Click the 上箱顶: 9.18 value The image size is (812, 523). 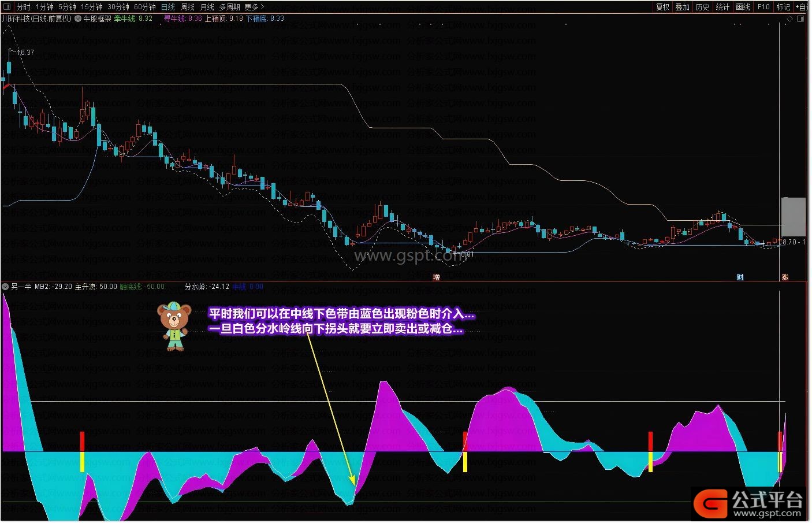pos(224,18)
